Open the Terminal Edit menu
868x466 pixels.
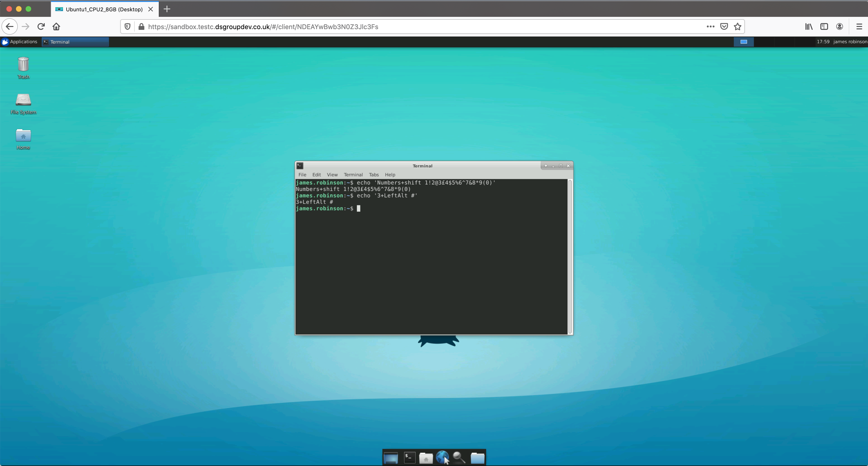[x=316, y=175]
